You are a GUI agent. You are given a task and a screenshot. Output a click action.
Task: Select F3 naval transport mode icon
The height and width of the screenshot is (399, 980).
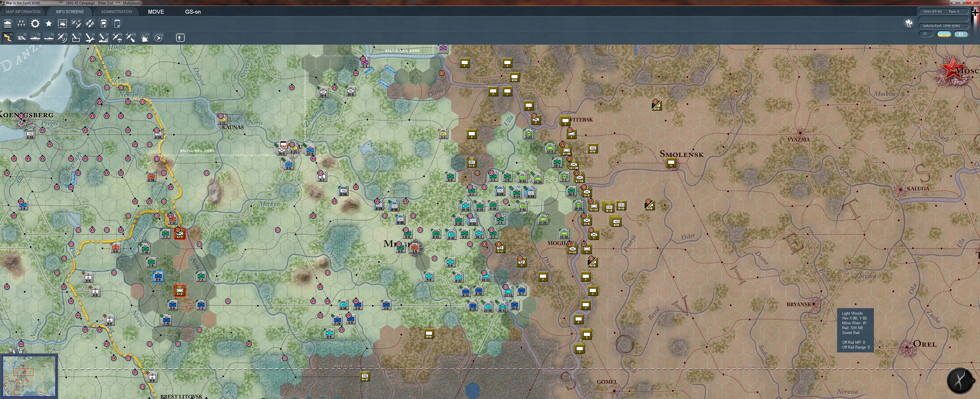pyautogui.click(x=35, y=37)
